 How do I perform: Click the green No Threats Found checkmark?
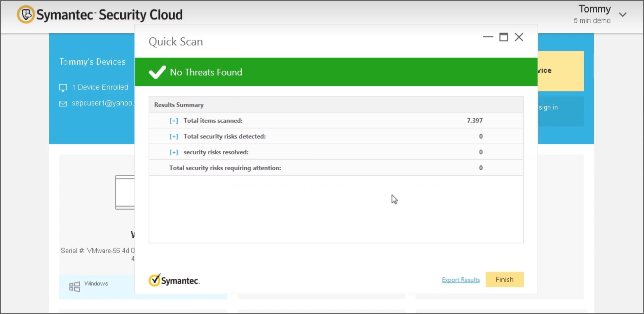tap(157, 72)
